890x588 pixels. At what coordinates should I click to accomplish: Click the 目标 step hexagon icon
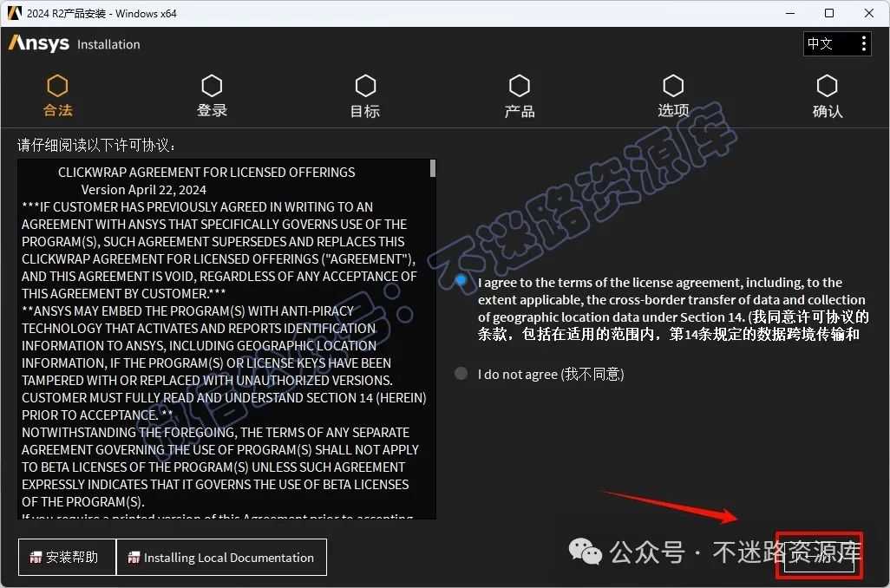365,86
